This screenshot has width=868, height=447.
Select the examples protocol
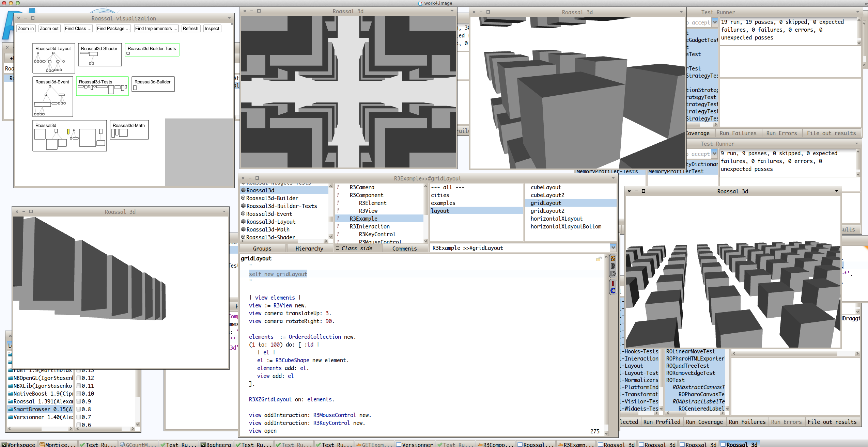click(x=476, y=203)
